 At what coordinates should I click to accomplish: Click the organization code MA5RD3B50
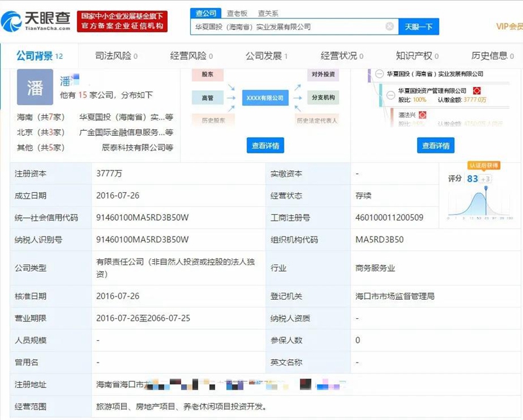tap(379, 239)
